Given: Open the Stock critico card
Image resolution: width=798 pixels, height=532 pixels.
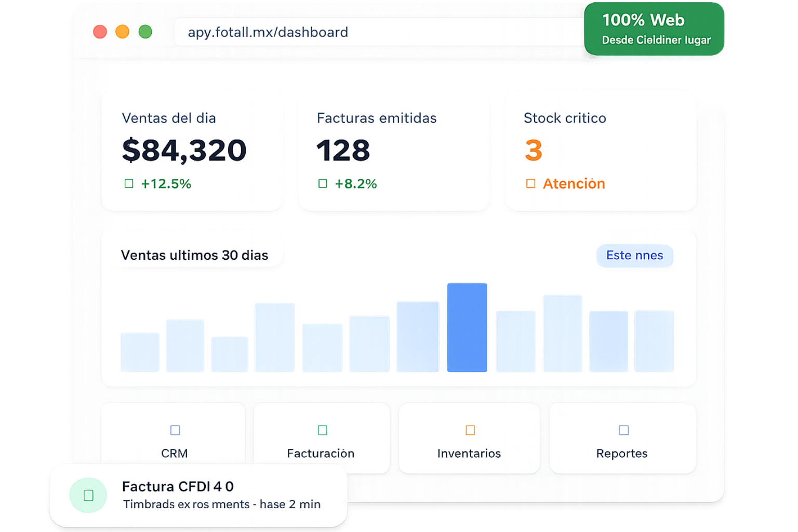Looking at the screenshot, I should [x=601, y=152].
